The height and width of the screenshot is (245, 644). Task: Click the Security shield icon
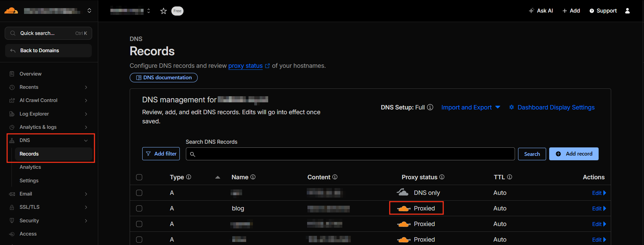(12, 221)
